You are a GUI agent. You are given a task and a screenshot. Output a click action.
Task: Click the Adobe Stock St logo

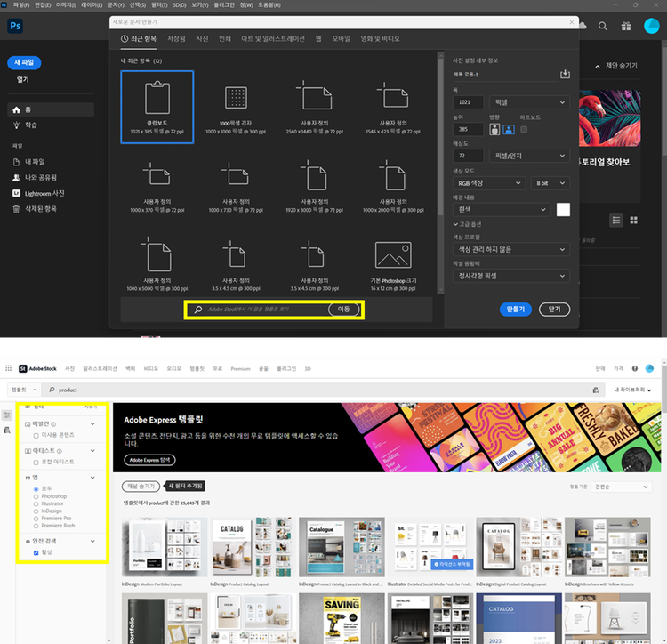tap(23, 368)
